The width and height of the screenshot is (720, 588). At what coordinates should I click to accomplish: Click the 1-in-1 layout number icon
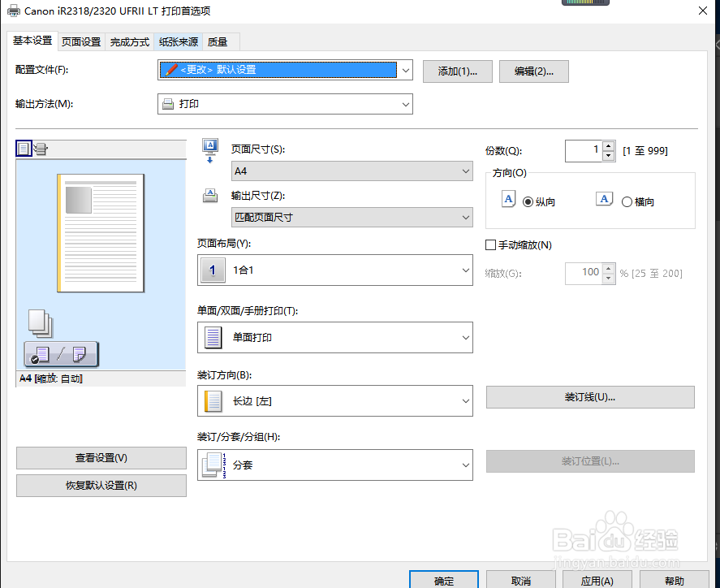tap(213, 270)
